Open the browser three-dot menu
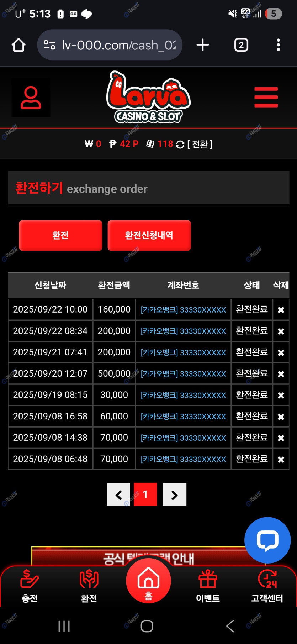Viewport: 297px width, 644px height. click(278, 45)
